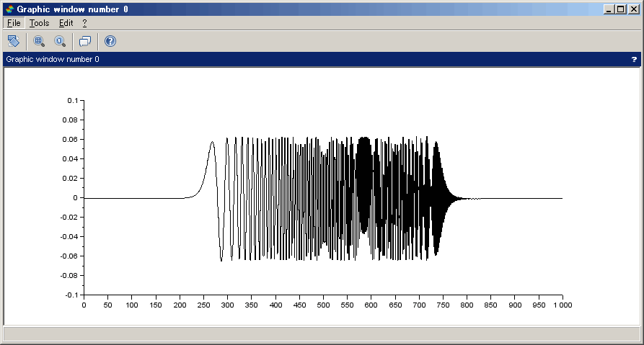Open help via blue question icon
This screenshot has height=345, width=644.
pyautogui.click(x=110, y=41)
